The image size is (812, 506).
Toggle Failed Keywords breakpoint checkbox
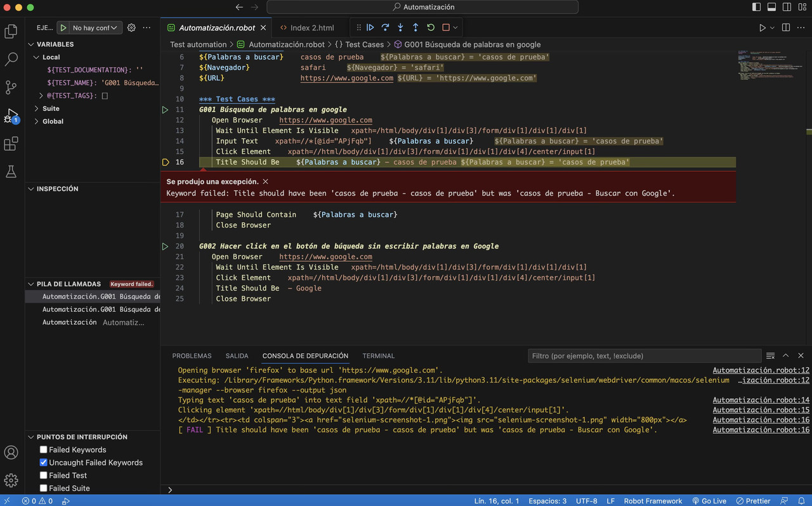pyautogui.click(x=44, y=450)
